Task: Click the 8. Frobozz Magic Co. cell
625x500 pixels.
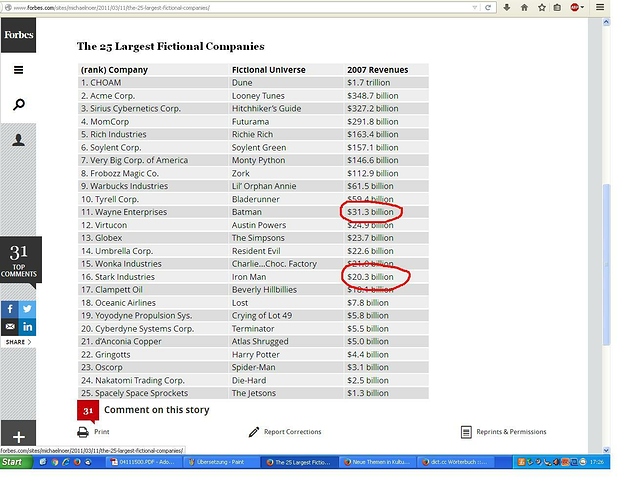Action: [153, 173]
